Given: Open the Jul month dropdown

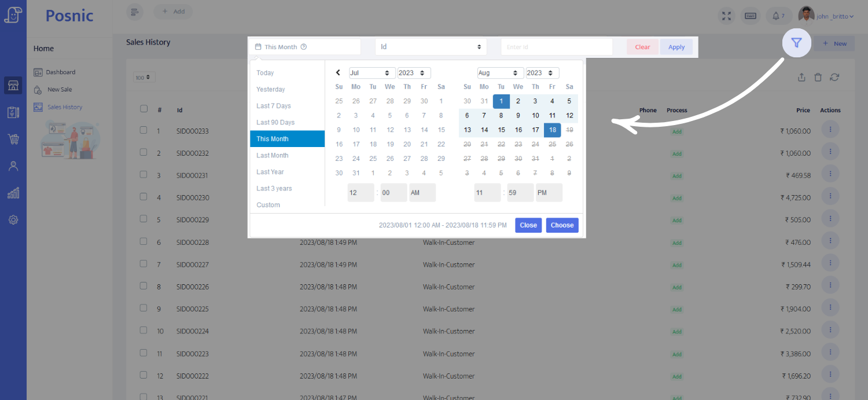Looking at the screenshot, I should point(372,73).
